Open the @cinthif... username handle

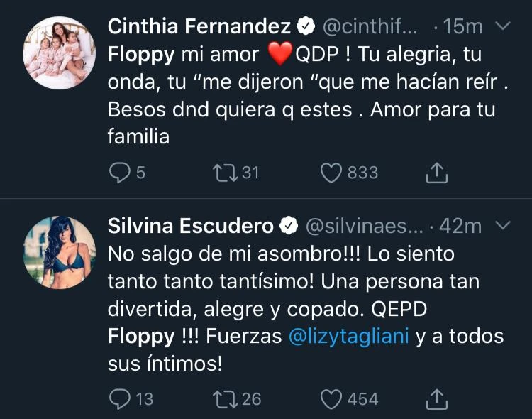(371, 27)
